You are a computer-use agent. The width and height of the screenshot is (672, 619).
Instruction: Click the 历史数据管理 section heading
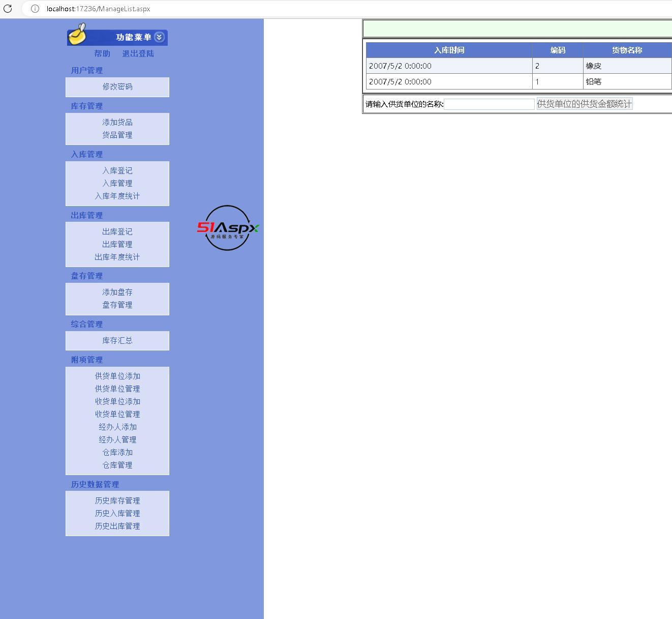[95, 485]
